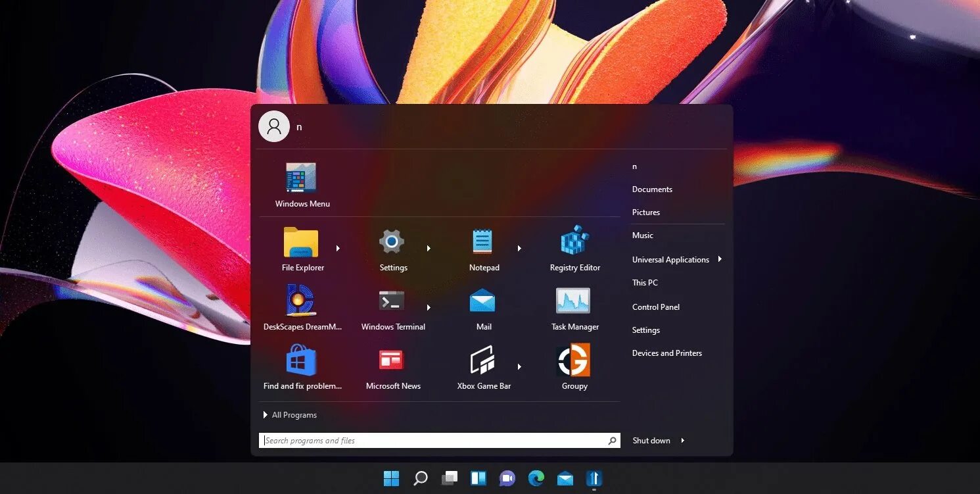The width and height of the screenshot is (980, 494).
Task: Launch the Groupy app
Action: pyautogui.click(x=574, y=367)
